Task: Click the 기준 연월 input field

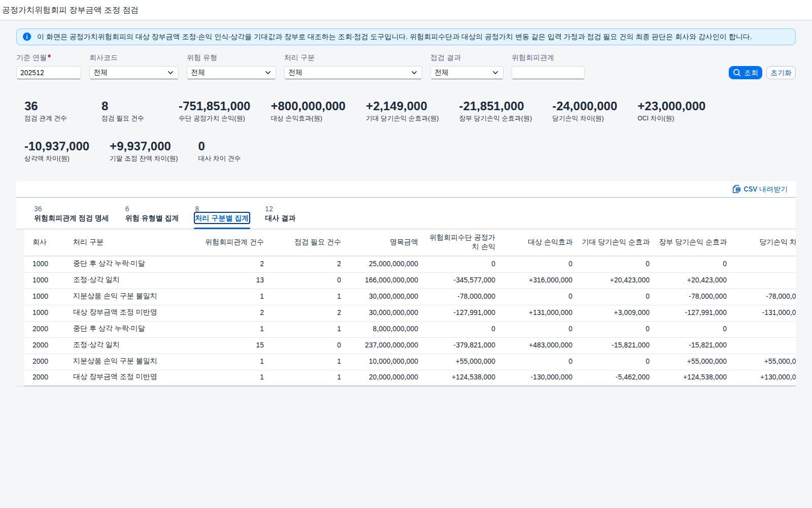Action: pyautogui.click(x=49, y=73)
